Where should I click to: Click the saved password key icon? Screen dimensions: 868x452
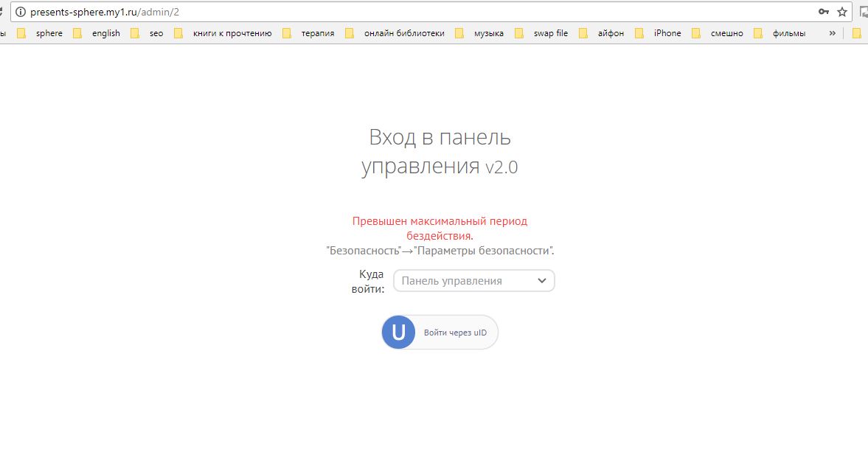[823, 12]
